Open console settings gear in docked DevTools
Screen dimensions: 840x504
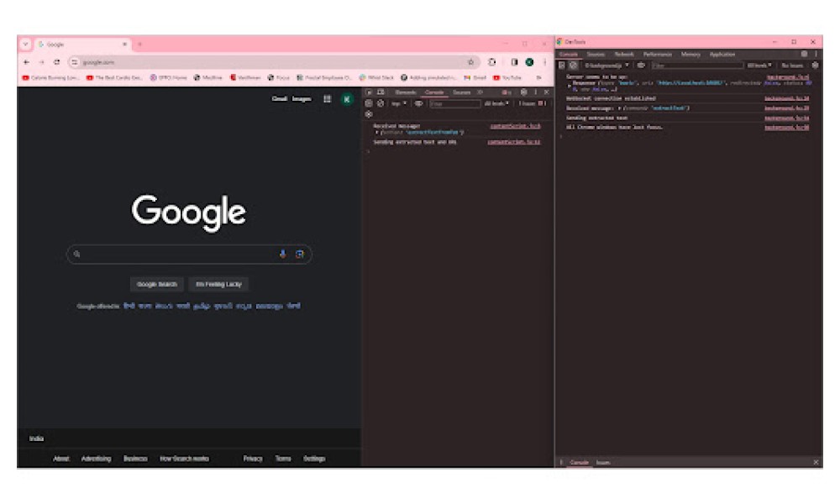coord(369,114)
